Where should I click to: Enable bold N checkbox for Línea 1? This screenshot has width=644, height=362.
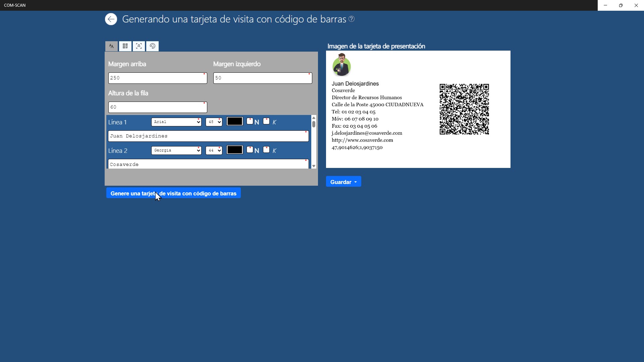tap(250, 121)
